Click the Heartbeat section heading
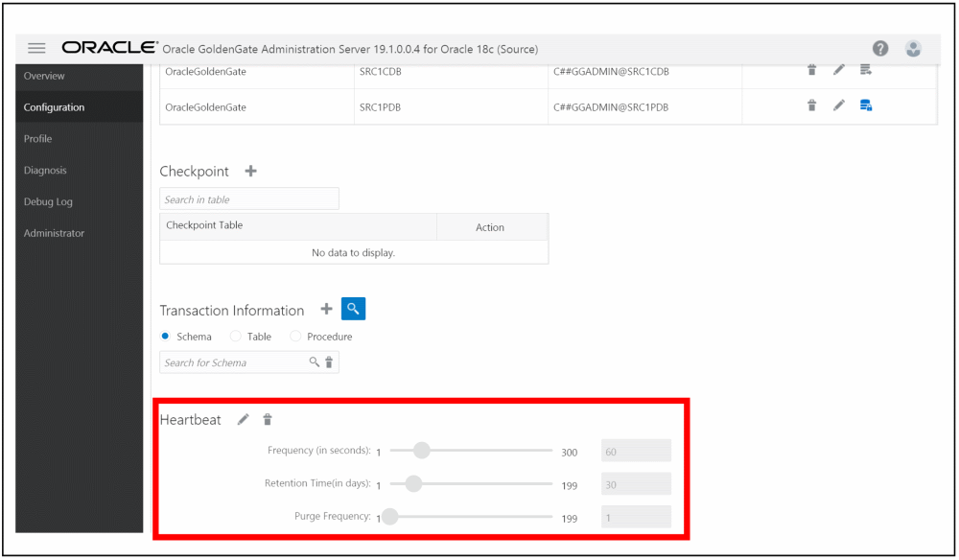Screen dimensions: 959x560 [190, 419]
